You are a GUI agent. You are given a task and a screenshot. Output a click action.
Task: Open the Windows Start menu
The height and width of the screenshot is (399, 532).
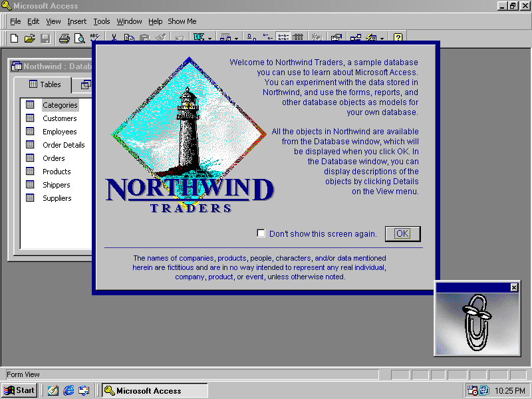coord(19,390)
